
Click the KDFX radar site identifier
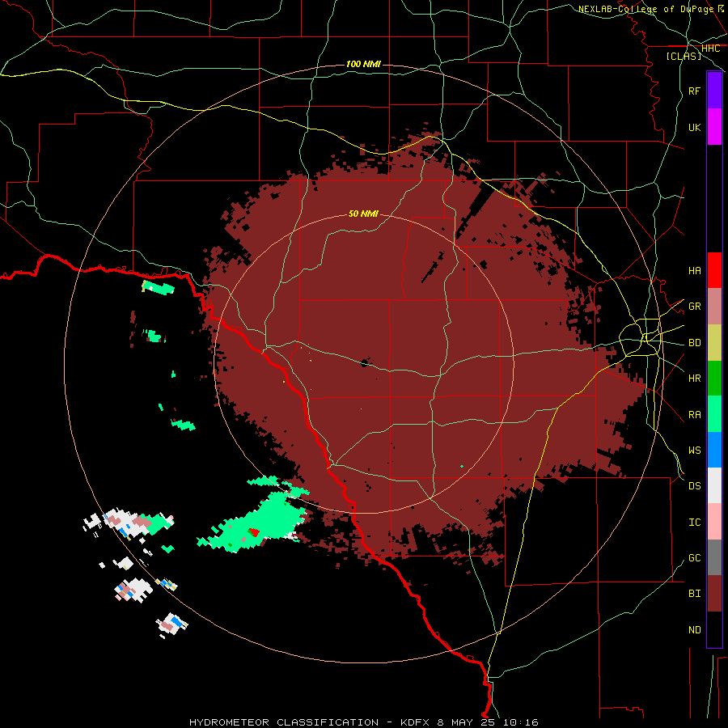pos(415,722)
